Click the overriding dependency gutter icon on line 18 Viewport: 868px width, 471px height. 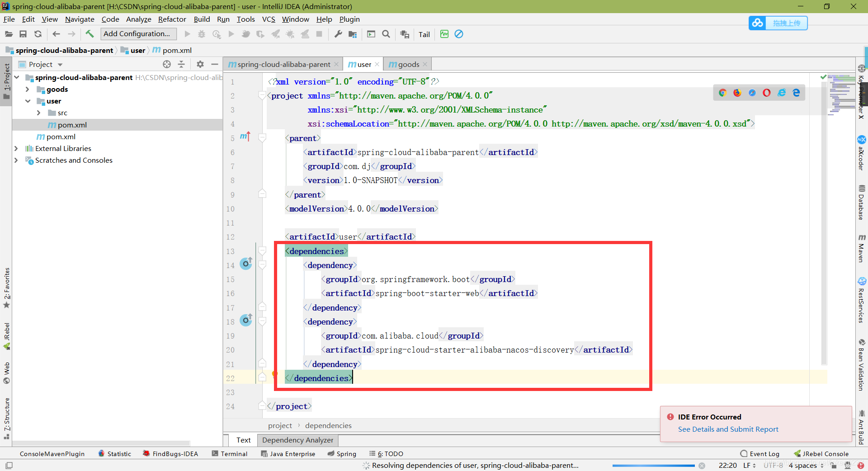coord(246,320)
